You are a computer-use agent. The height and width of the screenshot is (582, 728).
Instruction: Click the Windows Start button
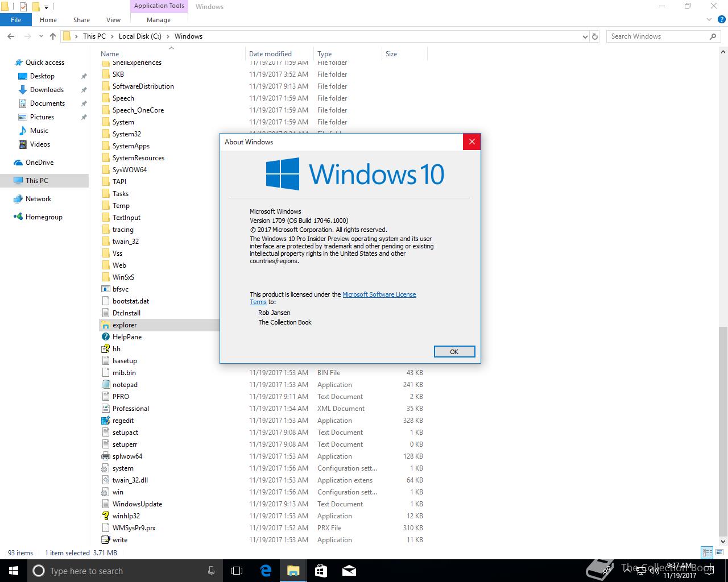[14, 571]
